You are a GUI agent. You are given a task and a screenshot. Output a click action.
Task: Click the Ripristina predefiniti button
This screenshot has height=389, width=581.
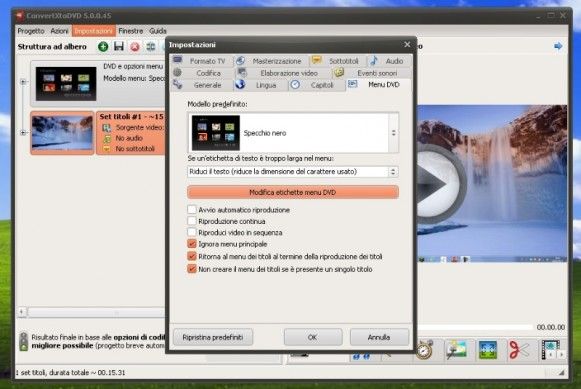tap(213, 337)
